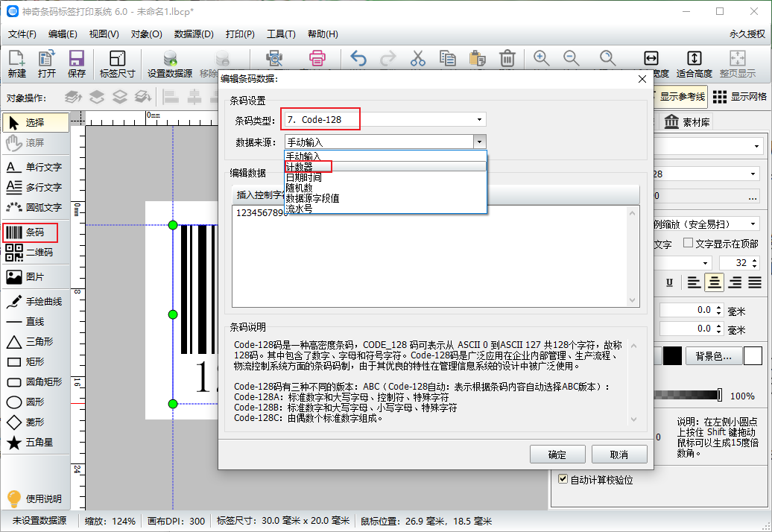Click the white background color swatch
Viewport: 772px width, 532px height.
[x=753, y=356]
